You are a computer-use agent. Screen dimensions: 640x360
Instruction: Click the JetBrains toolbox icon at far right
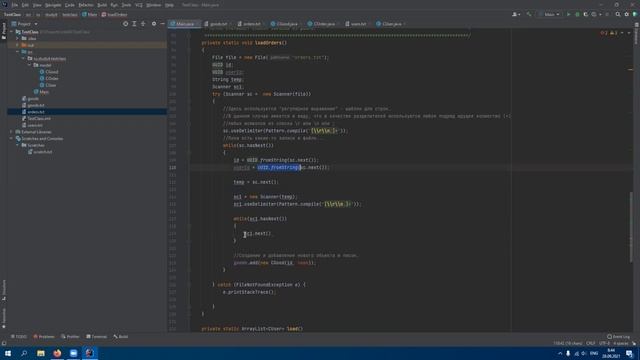[635, 14]
